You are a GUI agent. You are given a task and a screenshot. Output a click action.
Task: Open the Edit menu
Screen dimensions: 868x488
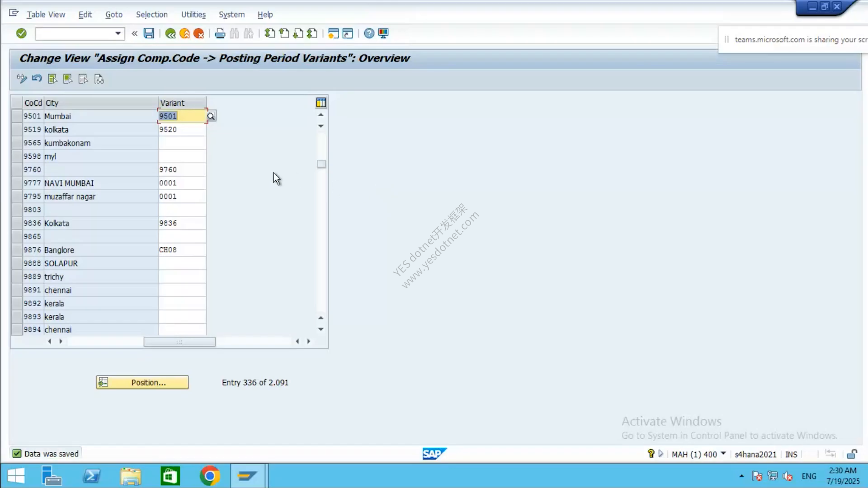click(85, 14)
